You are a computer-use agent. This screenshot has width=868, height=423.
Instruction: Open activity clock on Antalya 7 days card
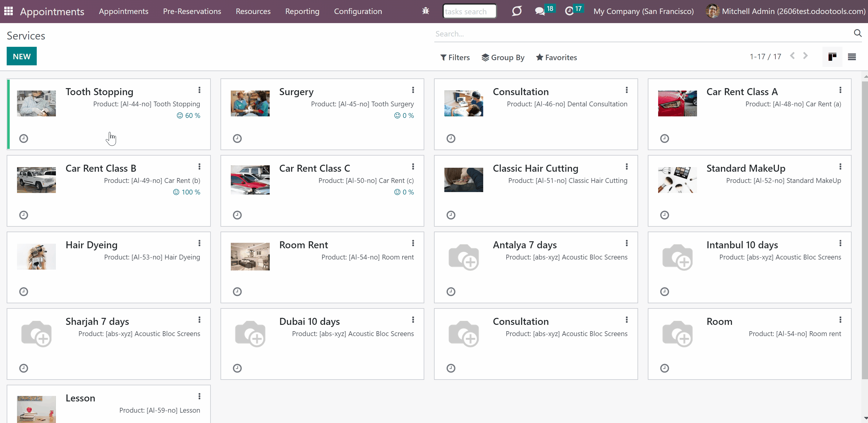click(x=450, y=291)
